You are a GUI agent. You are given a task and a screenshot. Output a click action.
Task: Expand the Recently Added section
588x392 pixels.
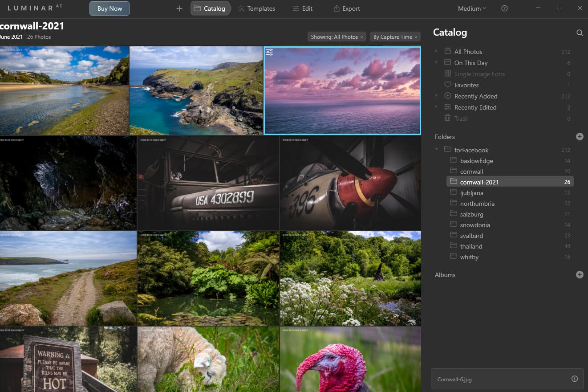(436, 96)
